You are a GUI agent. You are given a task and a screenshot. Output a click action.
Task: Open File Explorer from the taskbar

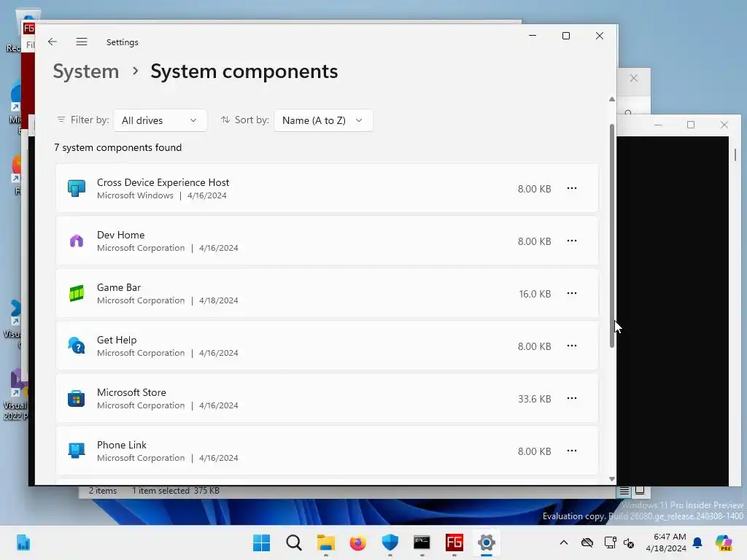326,542
